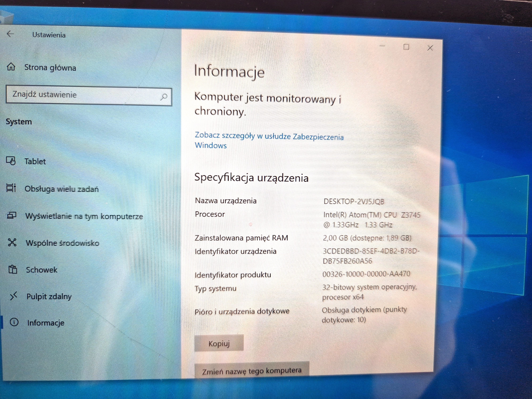Click the multitasking icon for Obsługa wielu zadań
532x399 pixels.
pos(11,188)
